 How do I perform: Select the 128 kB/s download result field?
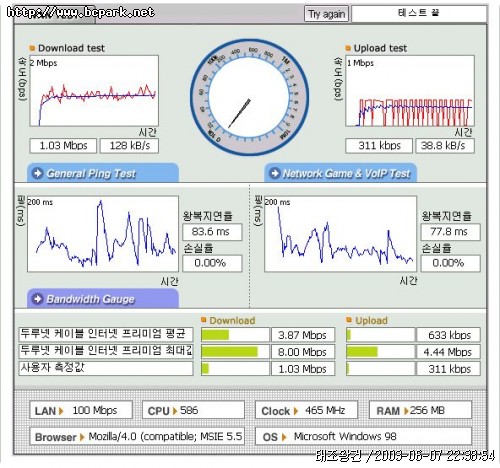[x=129, y=146]
